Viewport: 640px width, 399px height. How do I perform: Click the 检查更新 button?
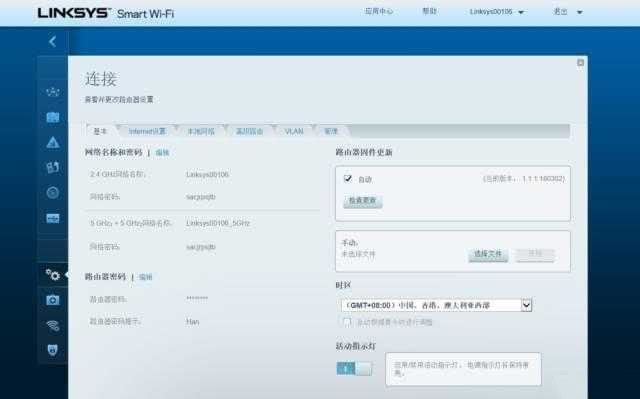(x=362, y=201)
